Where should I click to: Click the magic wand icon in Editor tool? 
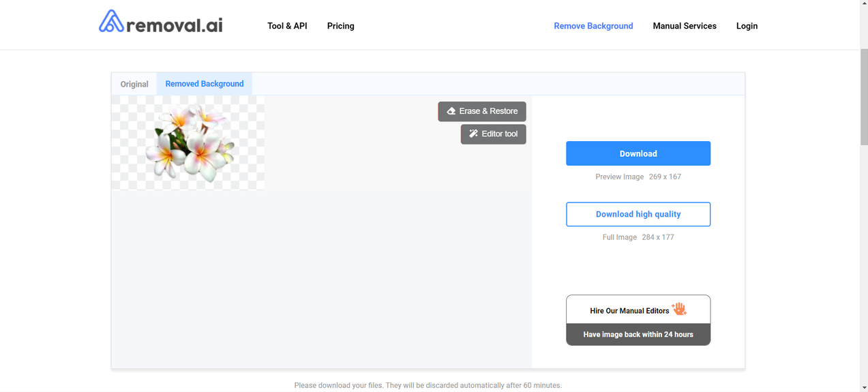coord(473,134)
